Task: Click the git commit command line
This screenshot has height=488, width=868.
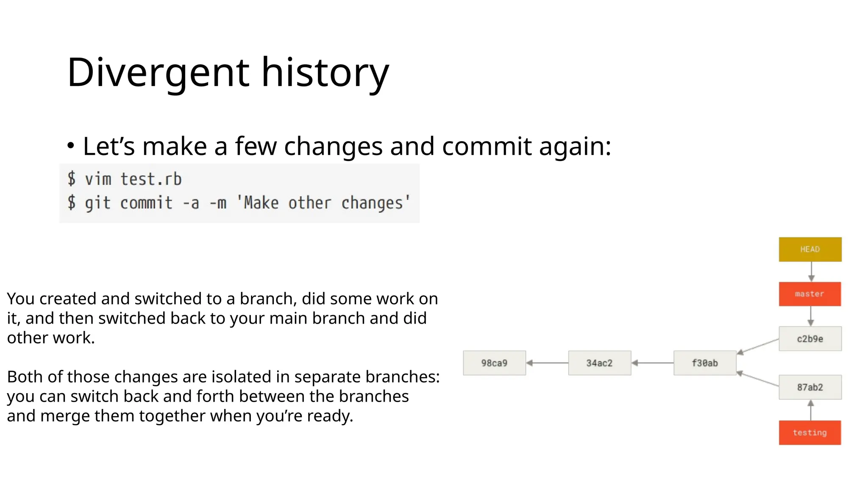Action: coord(239,203)
